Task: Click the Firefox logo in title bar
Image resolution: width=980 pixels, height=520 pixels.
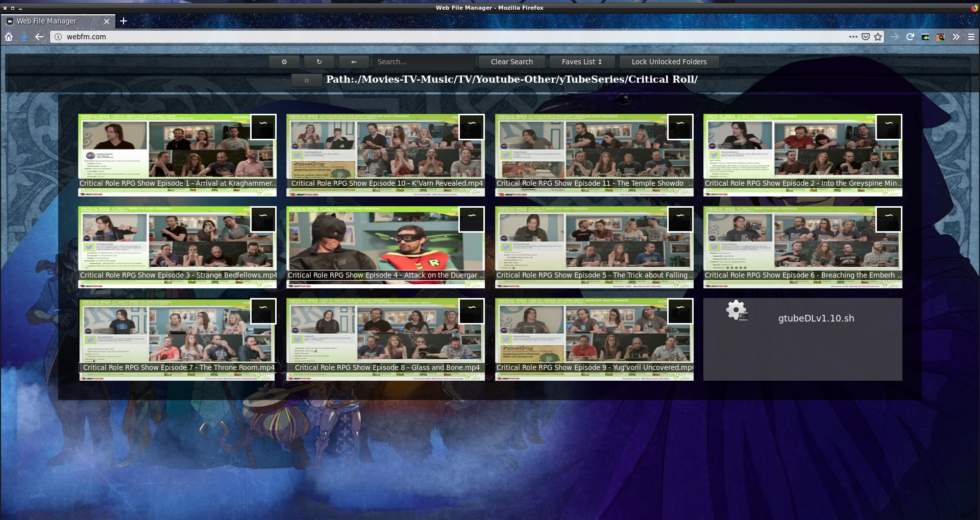Action: [974, 8]
